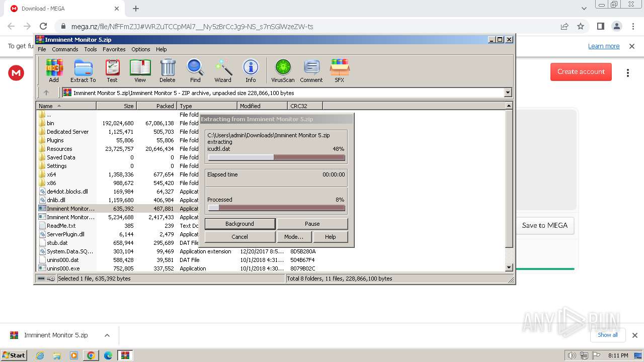This screenshot has width=644, height=362.
Task: Sort by the Name column header
Action: 66,106
